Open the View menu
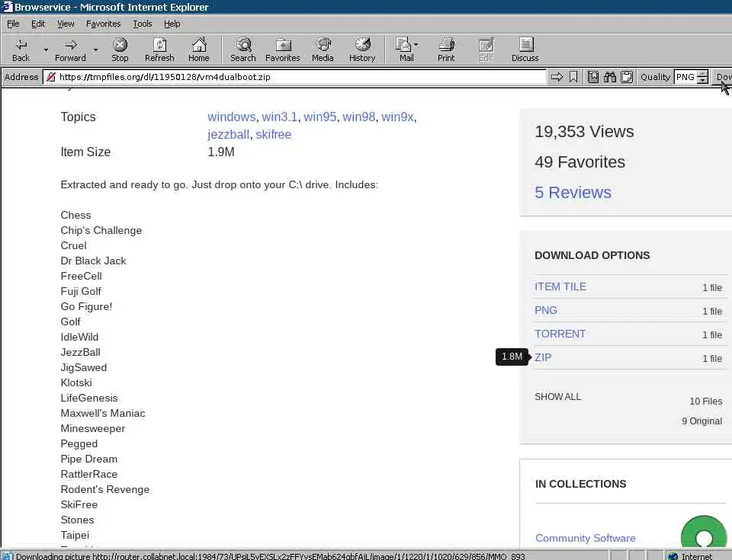Image resolution: width=732 pixels, height=560 pixels. 66,24
